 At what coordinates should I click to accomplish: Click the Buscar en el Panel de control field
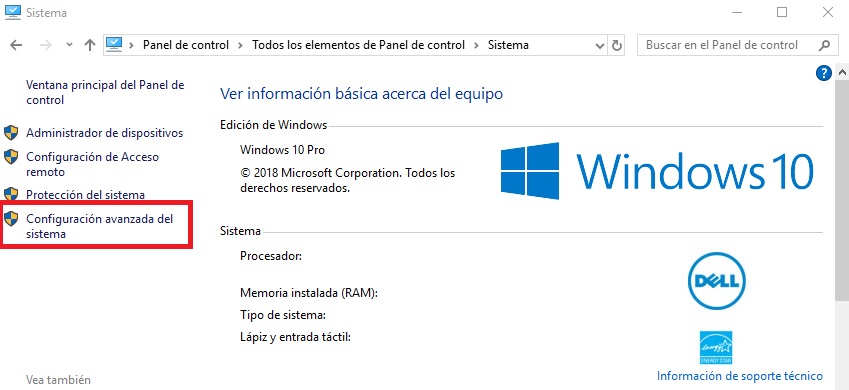coord(728,45)
